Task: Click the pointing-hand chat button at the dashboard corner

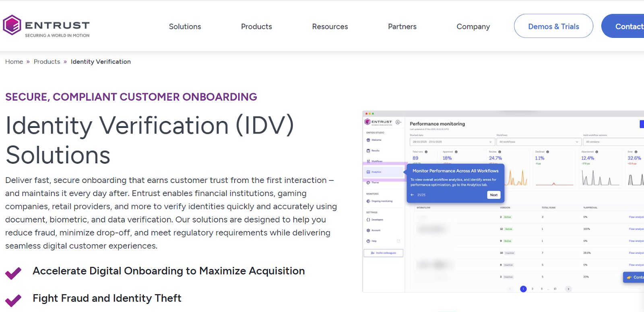Action: [634, 277]
